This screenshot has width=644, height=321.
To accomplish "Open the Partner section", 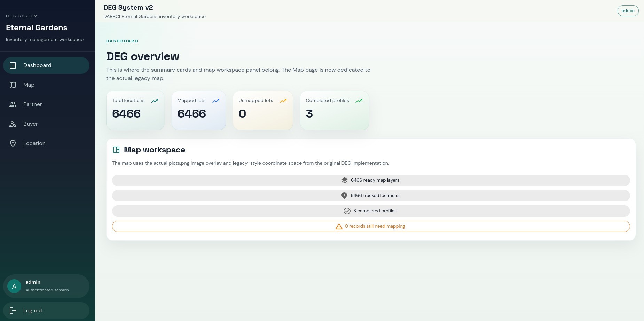I will click(x=46, y=104).
